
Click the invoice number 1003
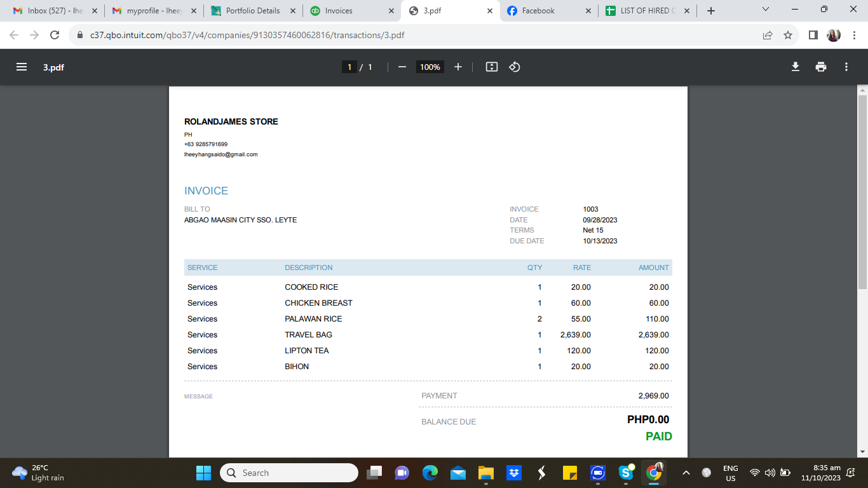(x=591, y=209)
